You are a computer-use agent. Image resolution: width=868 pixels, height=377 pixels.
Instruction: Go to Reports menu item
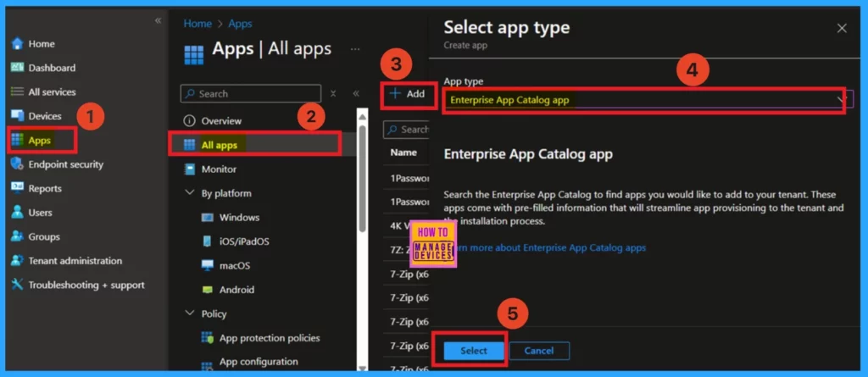(x=45, y=188)
